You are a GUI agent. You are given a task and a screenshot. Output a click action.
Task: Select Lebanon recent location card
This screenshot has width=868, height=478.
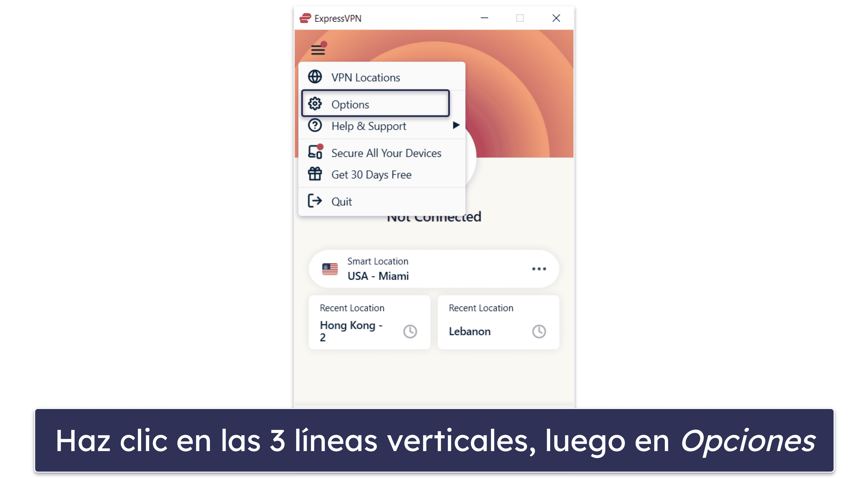coord(498,322)
